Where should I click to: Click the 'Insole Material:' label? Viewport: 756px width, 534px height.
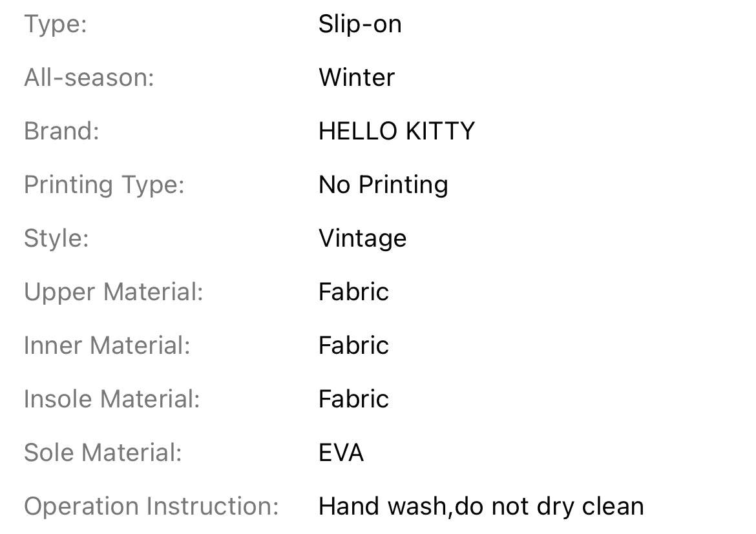point(112,400)
